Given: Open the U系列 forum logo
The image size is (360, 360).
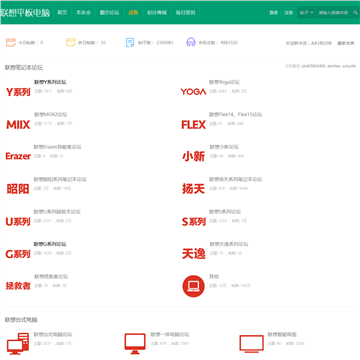Looking at the screenshot, I should click(x=18, y=222).
